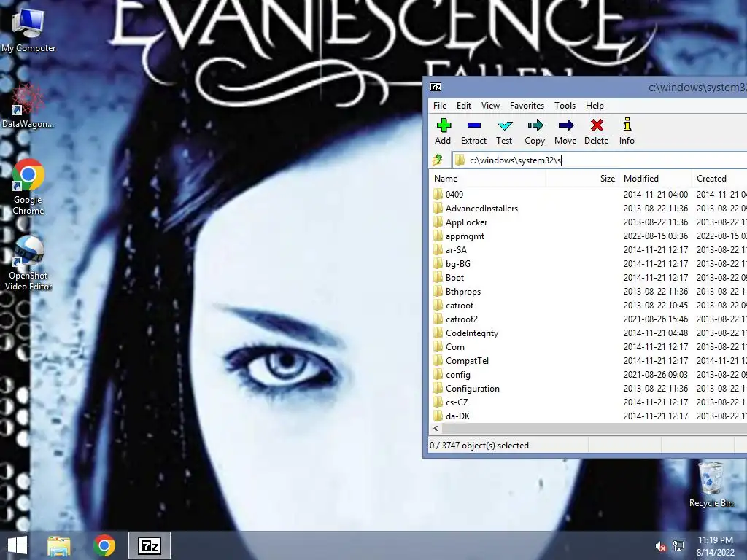
Task: Select the CompatTel folder
Action: coord(467,360)
